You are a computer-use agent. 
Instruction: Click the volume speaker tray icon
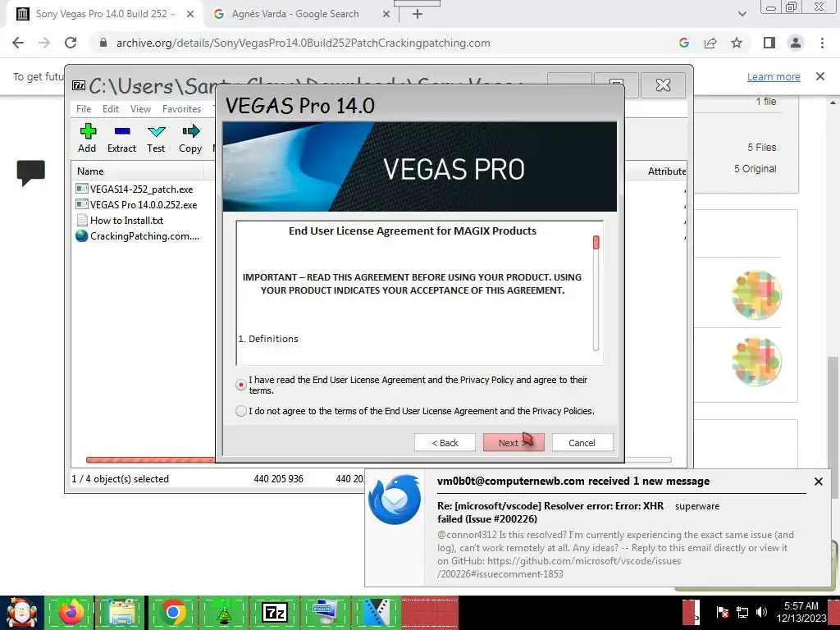pos(761,612)
